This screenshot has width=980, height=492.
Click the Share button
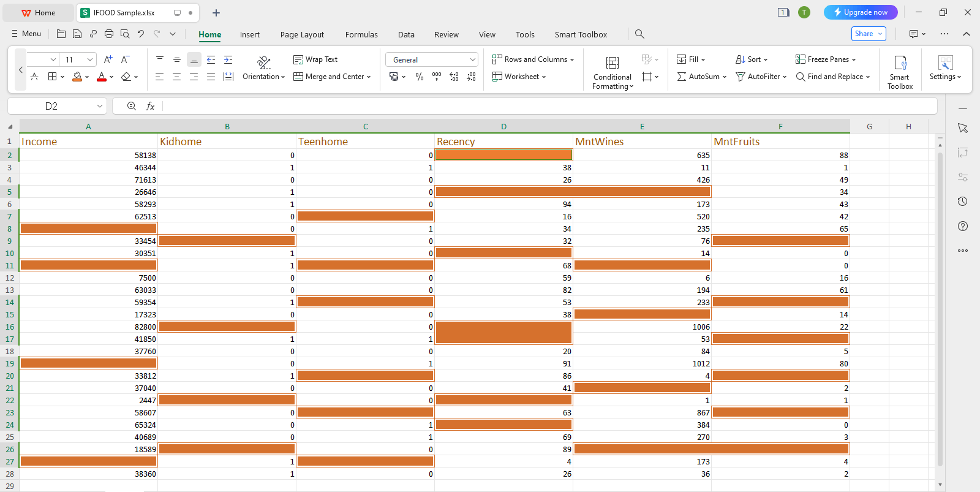tap(869, 34)
